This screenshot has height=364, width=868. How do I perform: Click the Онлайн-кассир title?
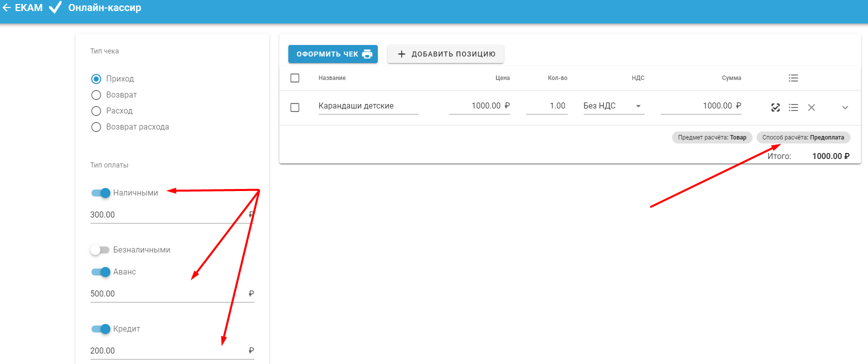[x=105, y=7]
